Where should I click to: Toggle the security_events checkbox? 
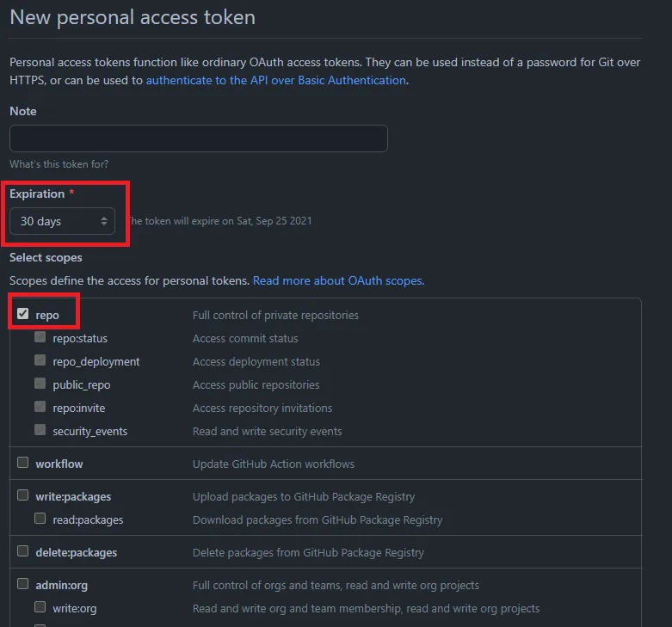(40, 430)
